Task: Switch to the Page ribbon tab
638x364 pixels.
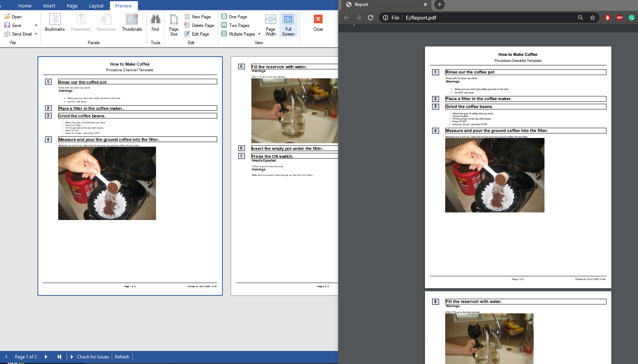Action: (72, 6)
